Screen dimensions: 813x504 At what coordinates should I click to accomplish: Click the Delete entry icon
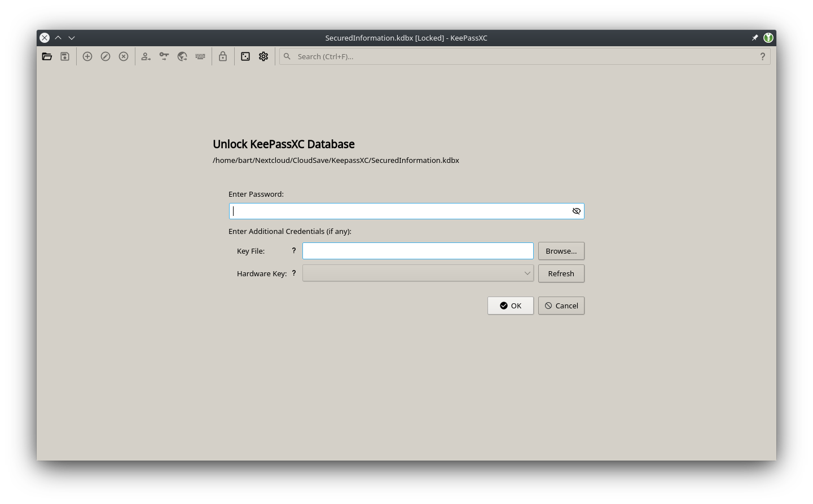(x=124, y=56)
